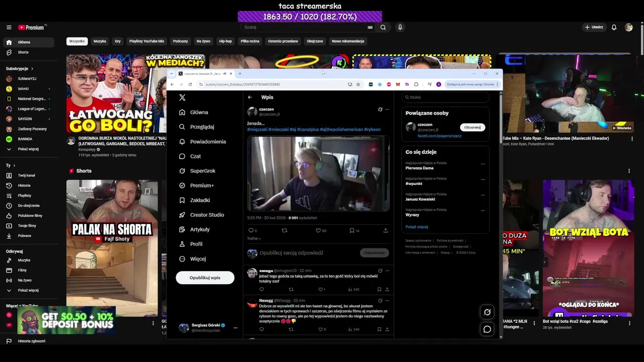Image resolution: width=644 pixels, height=362 pixels.
Task: Select the Gry filter chip
Action: pyautogui.click(x=118, y=41)
